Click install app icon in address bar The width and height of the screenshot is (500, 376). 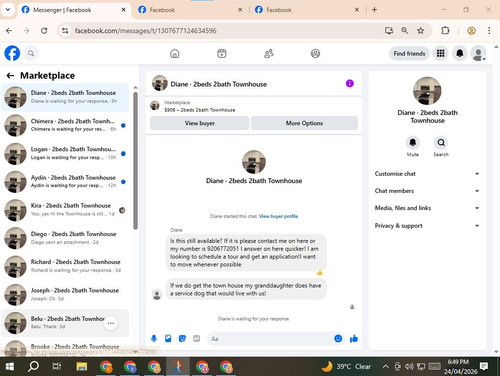tap(389, 31)
